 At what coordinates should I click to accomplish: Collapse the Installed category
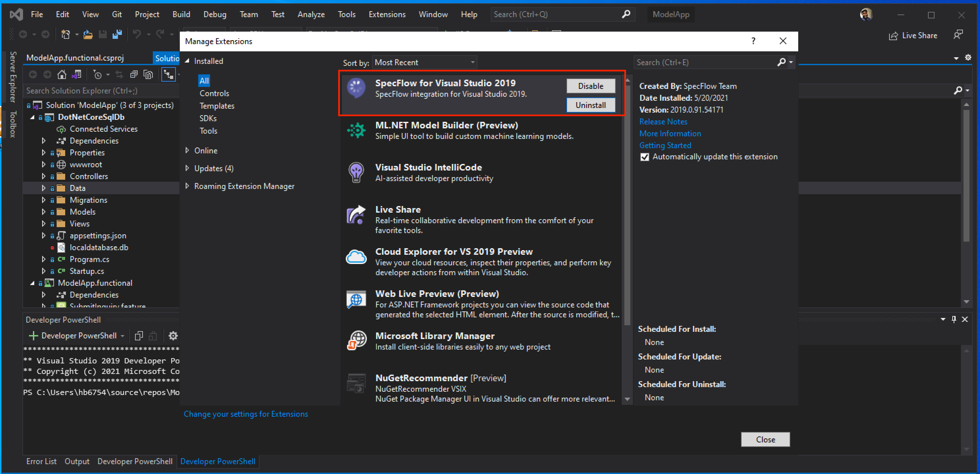(x=187, y=61)
